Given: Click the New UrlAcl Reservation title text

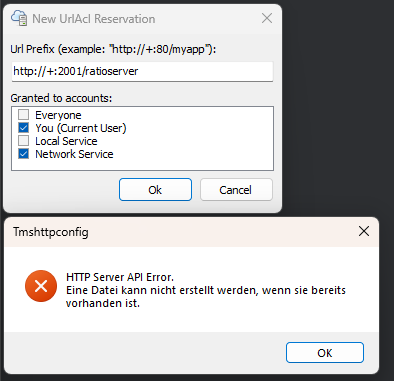Looking at the screenshot, I should pyautogui.click(x=94, y=19).
